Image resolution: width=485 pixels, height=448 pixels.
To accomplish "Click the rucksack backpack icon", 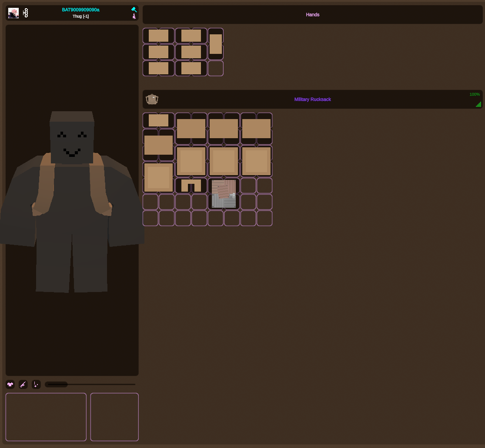I will [x=152, y=99].
